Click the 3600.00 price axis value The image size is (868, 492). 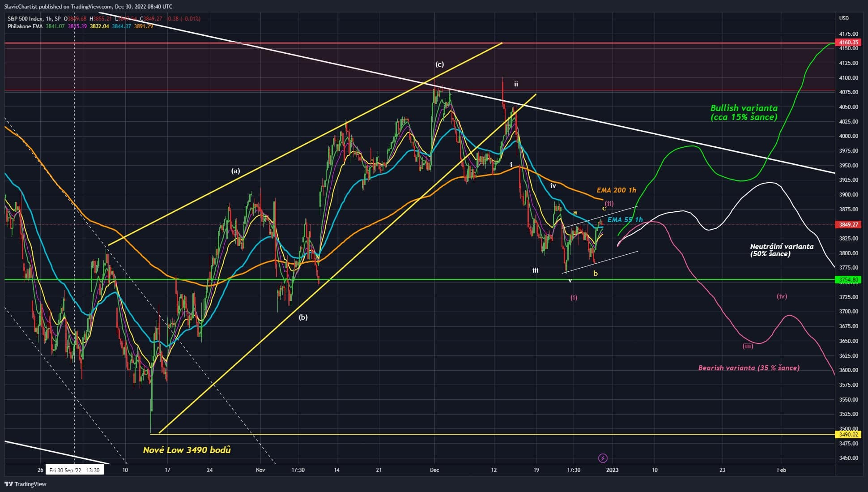[849, 370]
